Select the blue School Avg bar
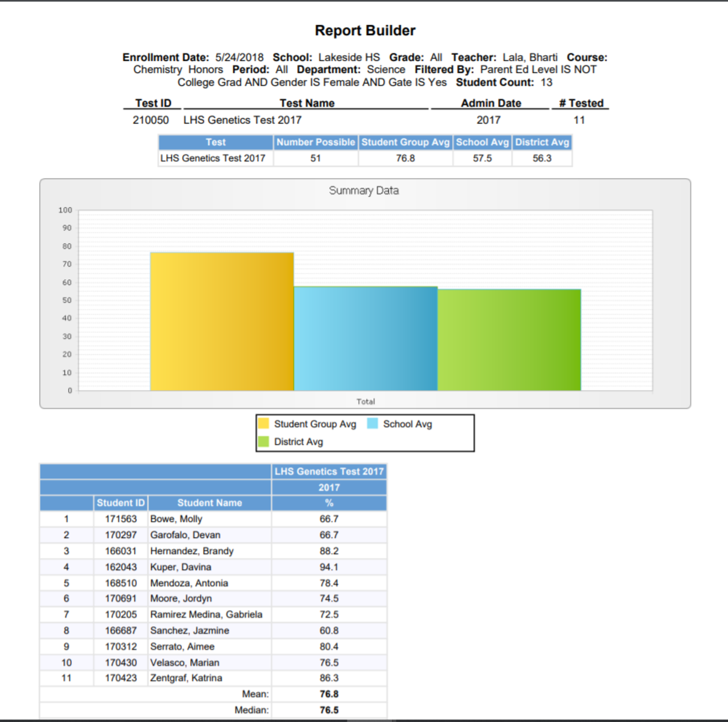 [x=365, y=338]
